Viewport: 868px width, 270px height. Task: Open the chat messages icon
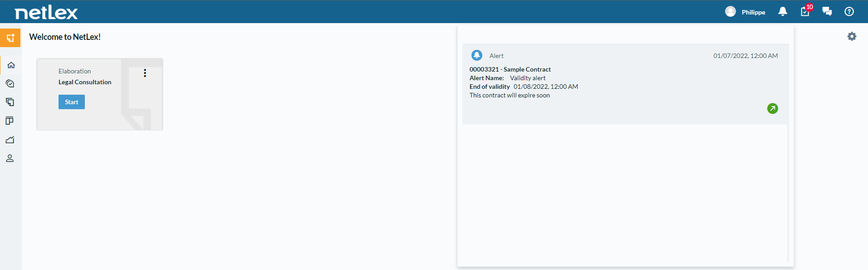pyautogui.click(x=827, y=12)
